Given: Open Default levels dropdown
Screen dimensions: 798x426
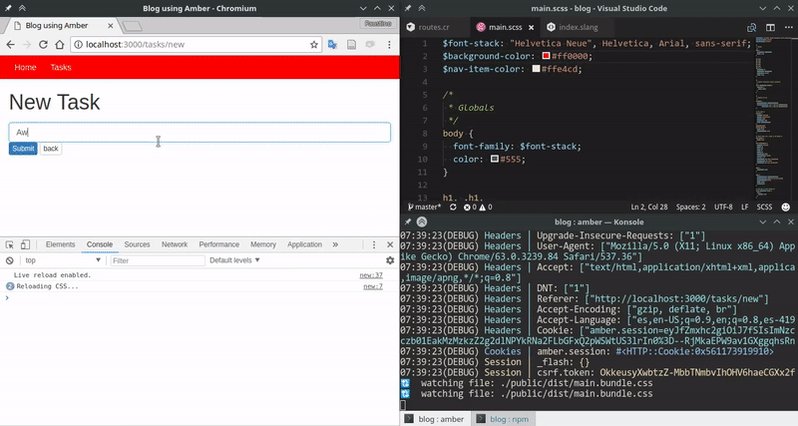Looking at the screenshot, I should tap(235, 261).
